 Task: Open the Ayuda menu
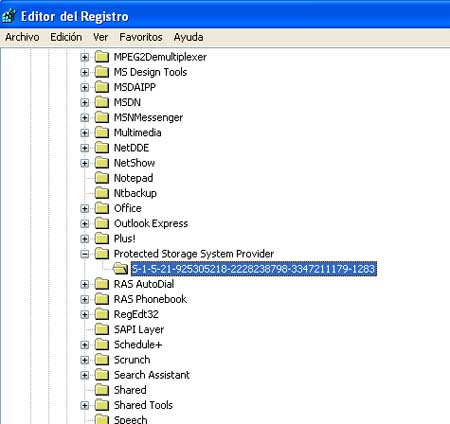tap(188, 37)
